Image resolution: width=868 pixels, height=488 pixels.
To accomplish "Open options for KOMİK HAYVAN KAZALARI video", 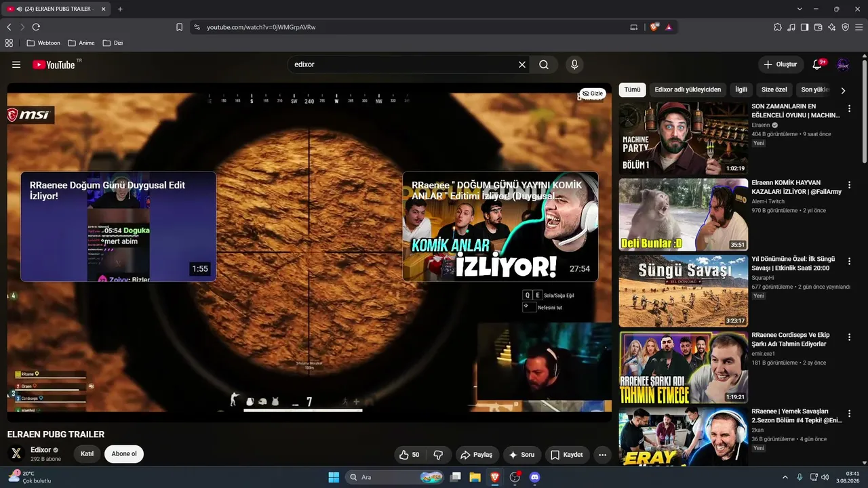I will pyautogui.click(x=849, y=185).
